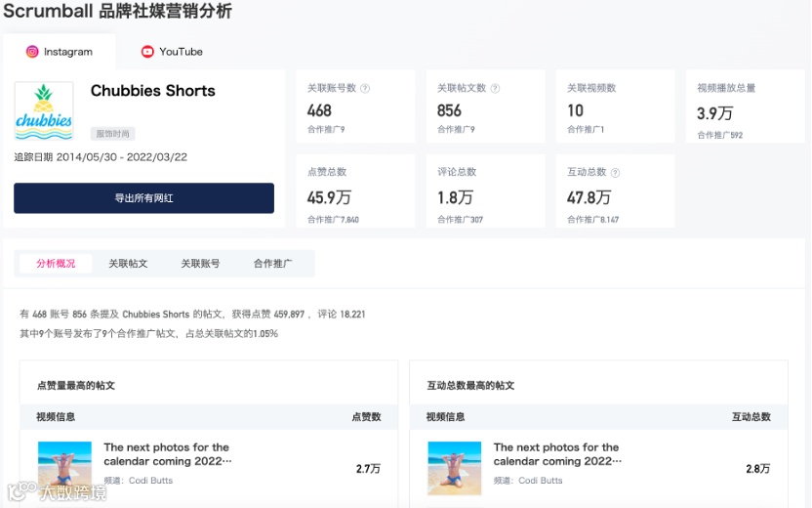Select the 合作推广 tab
The height and width of the screenshot is (508, 812).
tap(273, 264)
